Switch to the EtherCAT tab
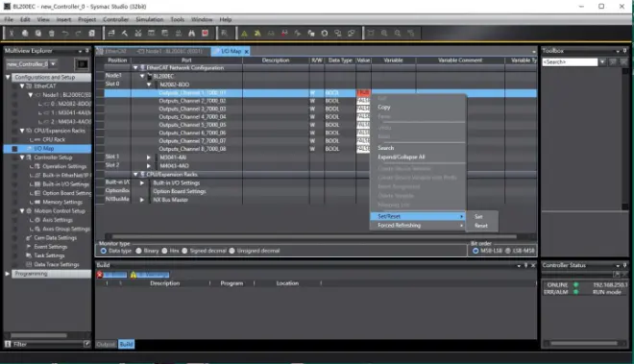 pos(114,51)
